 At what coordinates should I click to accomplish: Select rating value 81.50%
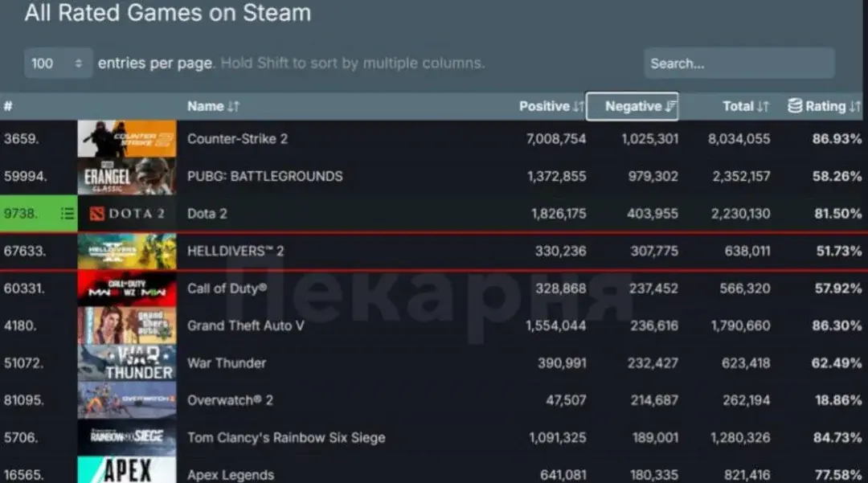838,214
